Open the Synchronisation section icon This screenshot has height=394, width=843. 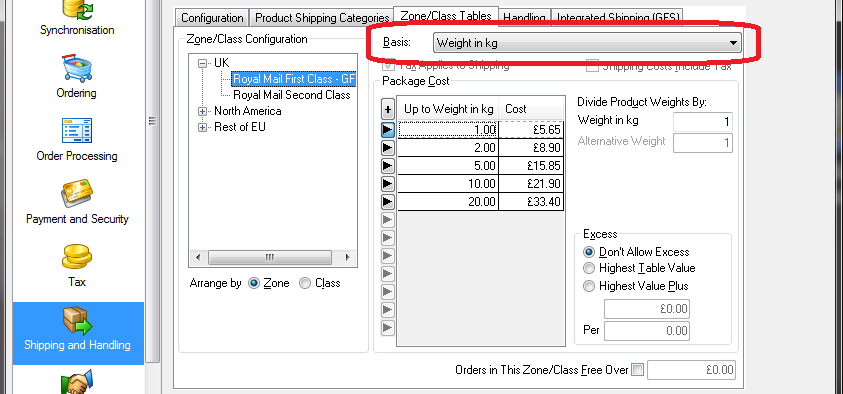point(77,10)
